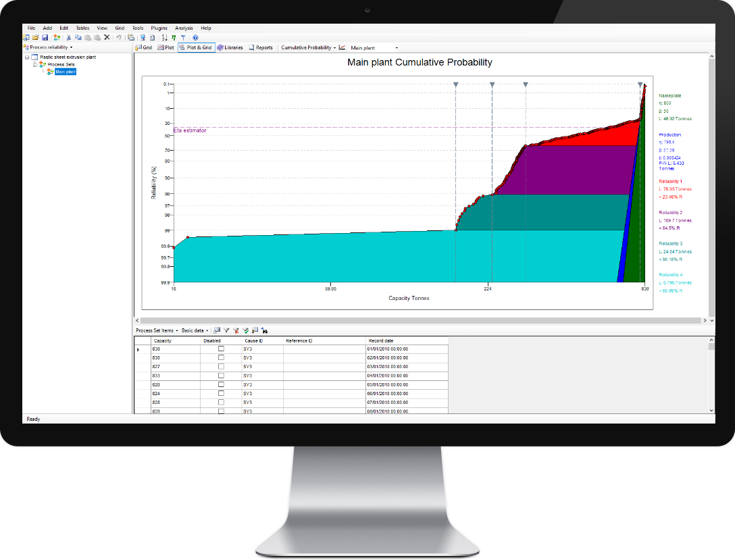
Task: Click the funnel Filter icon in main toolbar
Action: [x=183, y=38]
